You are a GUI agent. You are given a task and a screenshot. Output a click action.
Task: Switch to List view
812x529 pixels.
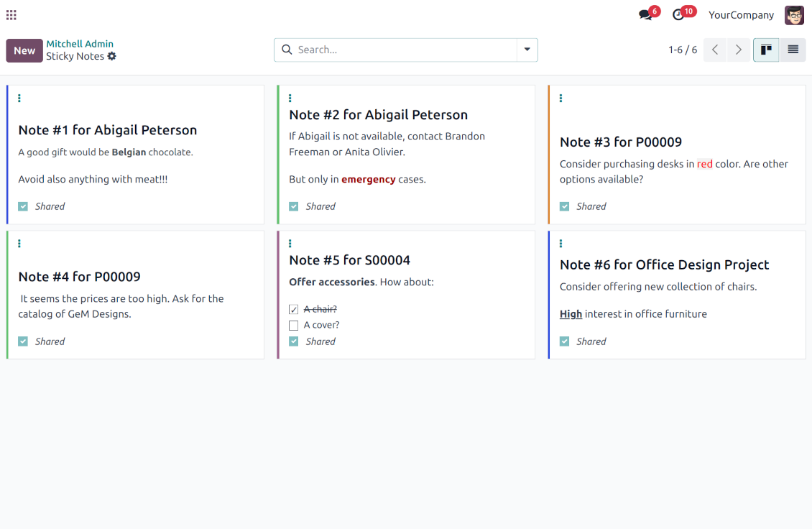tap(793, 50)
